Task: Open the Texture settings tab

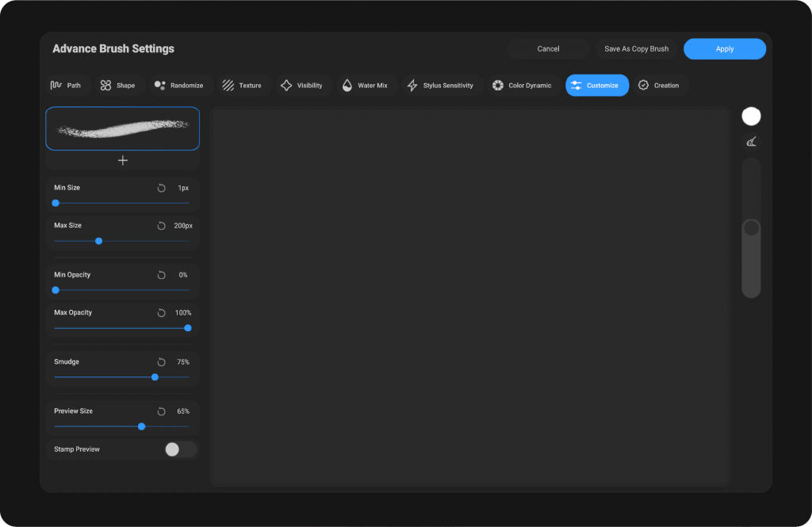Action: [x=242, y=86]
